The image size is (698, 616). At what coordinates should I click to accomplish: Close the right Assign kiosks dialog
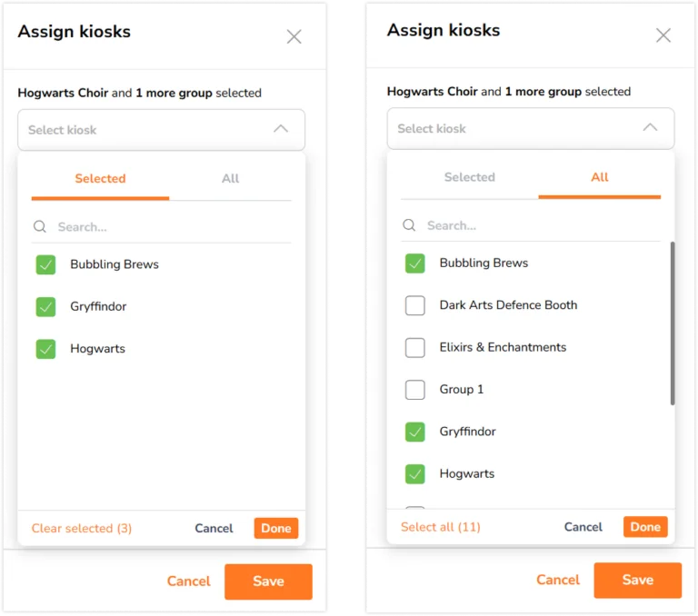(663, 35)
